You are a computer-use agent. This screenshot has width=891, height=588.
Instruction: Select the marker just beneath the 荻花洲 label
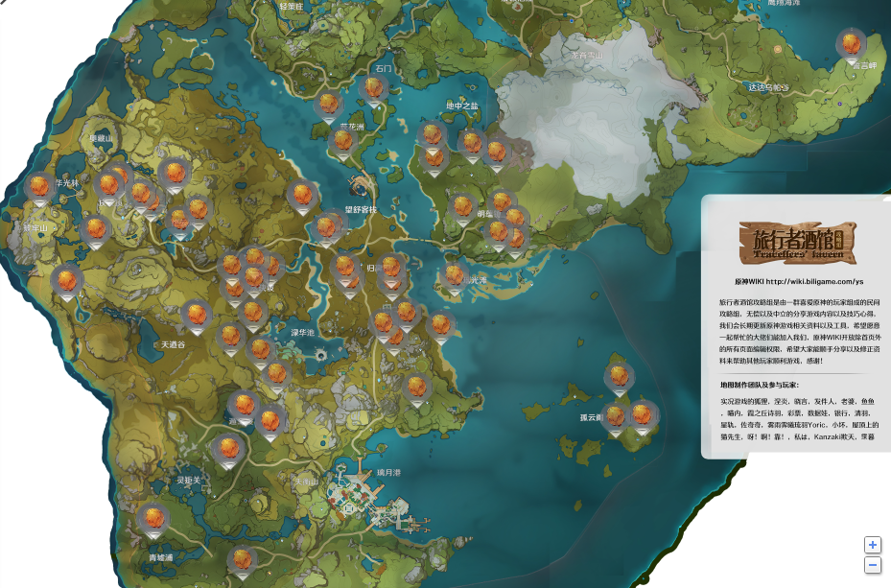pyautogui.click(x=342, y=142)
